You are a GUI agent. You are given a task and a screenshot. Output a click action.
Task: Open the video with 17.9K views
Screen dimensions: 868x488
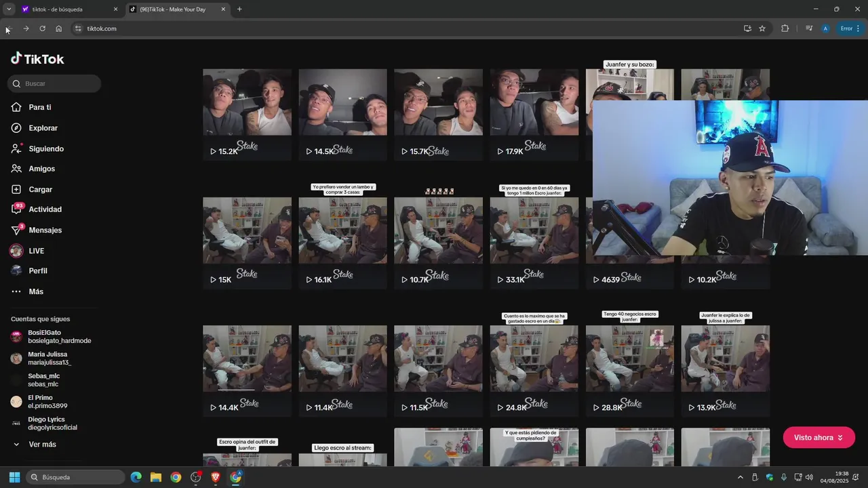tap(534, 115)
